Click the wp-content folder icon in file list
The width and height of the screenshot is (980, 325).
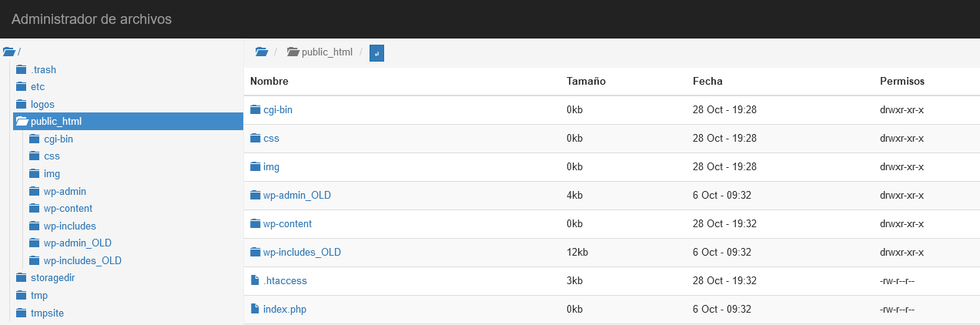point(256,224)
